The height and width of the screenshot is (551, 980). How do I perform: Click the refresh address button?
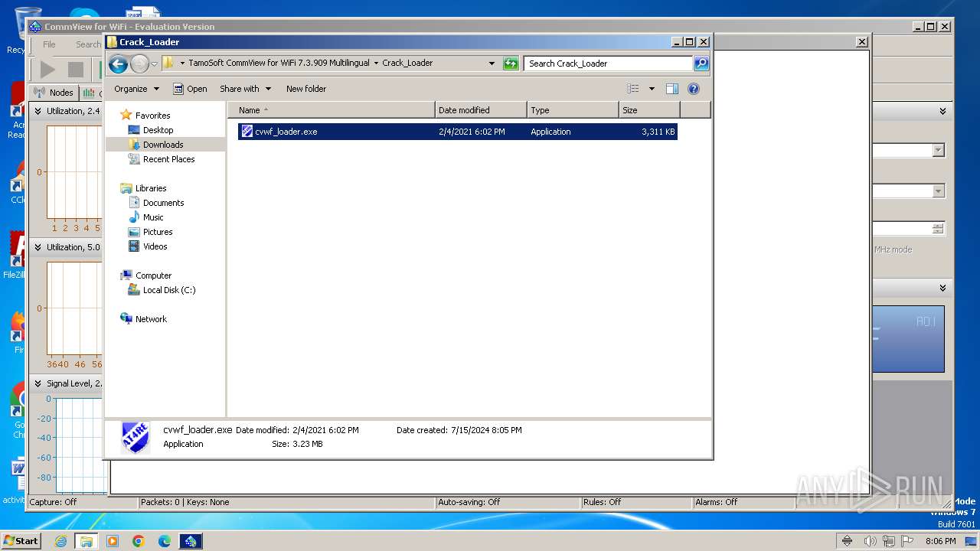(x=511, y=64)
